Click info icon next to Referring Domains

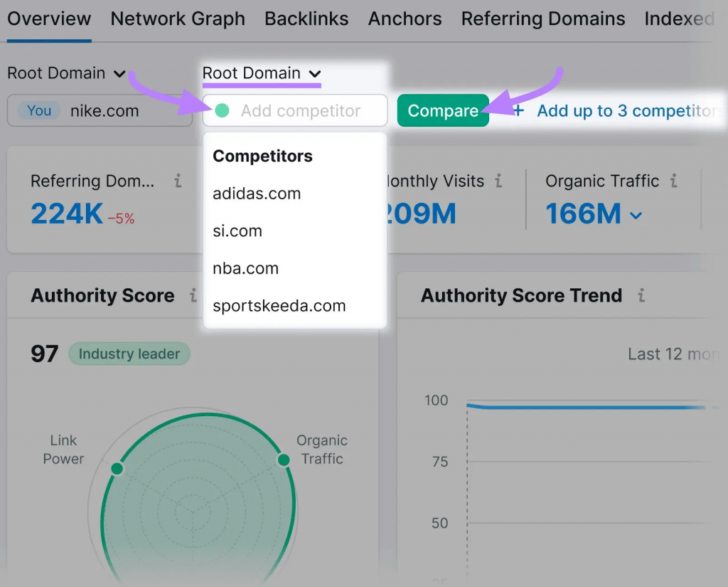[x=178, y=181]
